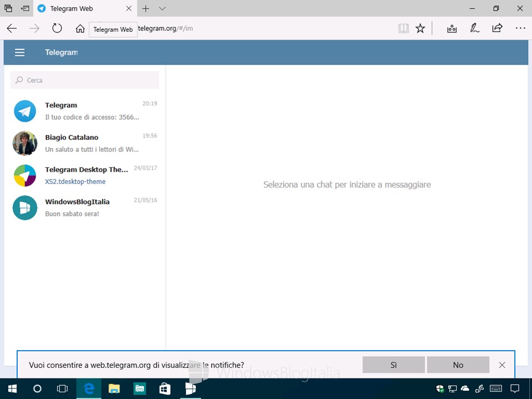Viewport: 532px width, 399px height.
Task: Click Biagio Catalano's profile photo
Action: pos(25,143)
